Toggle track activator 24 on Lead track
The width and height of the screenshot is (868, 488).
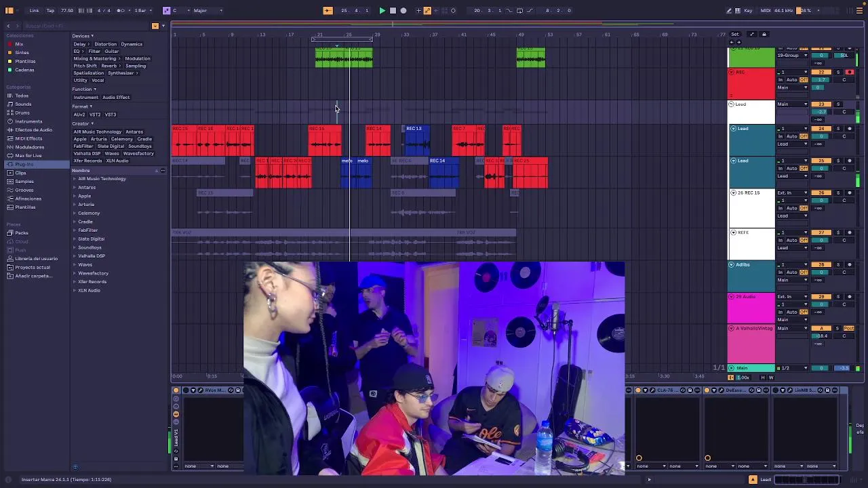pos(821,129)
